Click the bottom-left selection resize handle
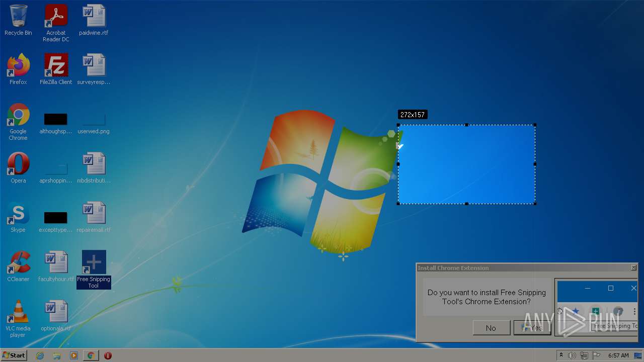This screenshot has width=644, height=362. [x=398, y=204]
